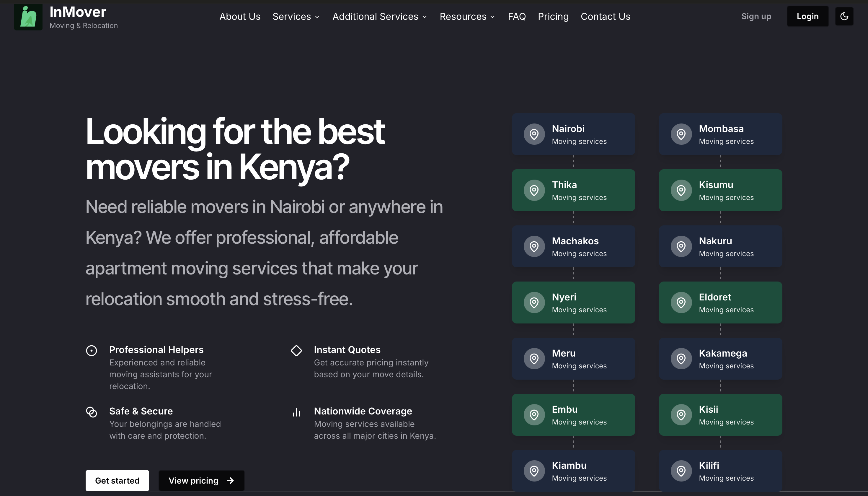Open Nyeri moving services card
Screen dimensions: 868x496
point(573,303)
